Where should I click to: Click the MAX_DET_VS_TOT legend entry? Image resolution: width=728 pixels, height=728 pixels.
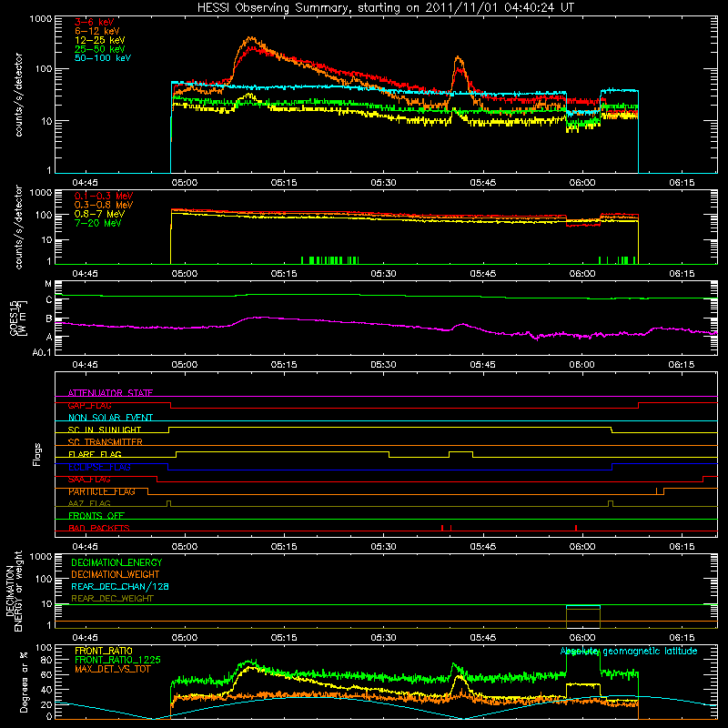point(112,669)
